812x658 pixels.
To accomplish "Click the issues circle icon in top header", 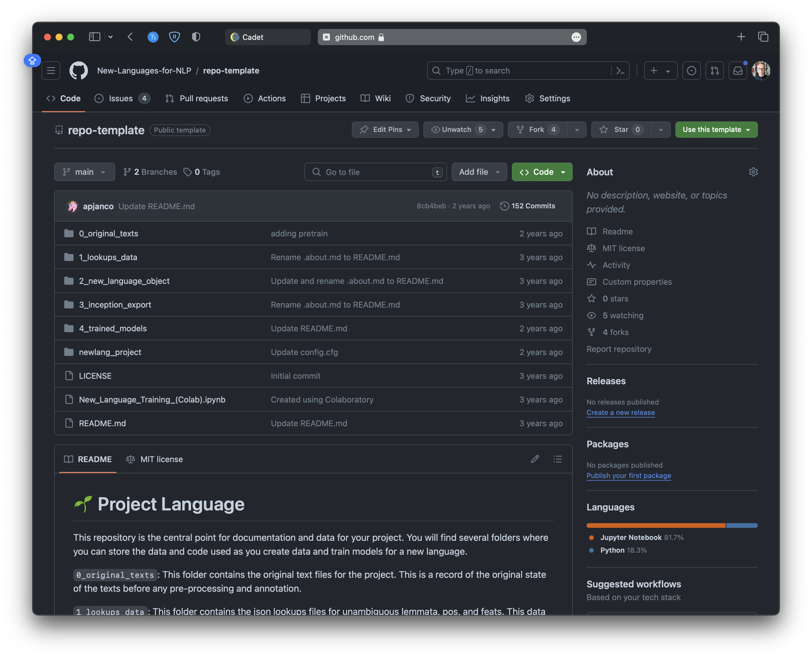I will click(x=691, y=71).
